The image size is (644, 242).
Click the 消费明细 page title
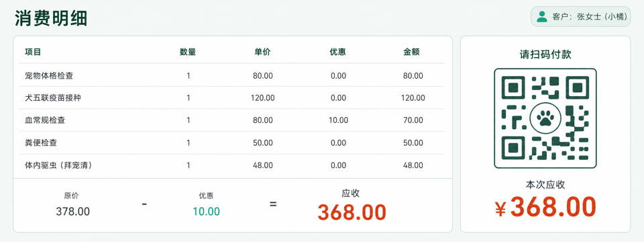coord(51,19)
